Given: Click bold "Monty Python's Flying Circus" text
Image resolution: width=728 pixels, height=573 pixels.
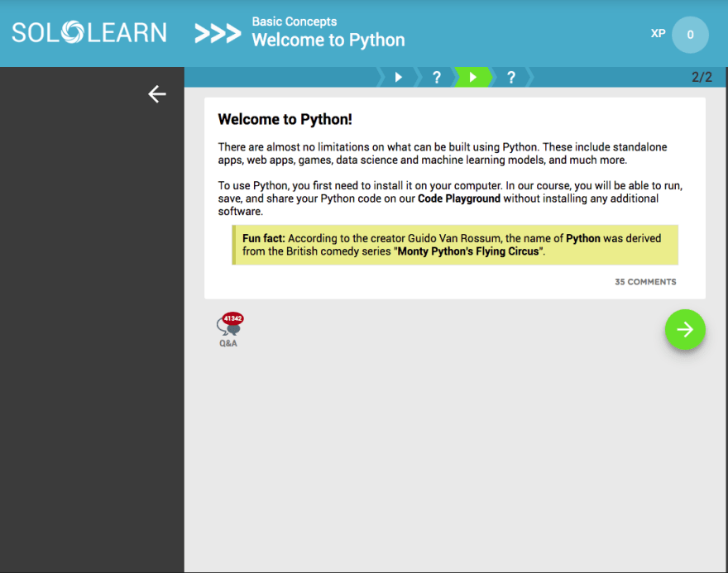Looking at the screenshot, I should pyautogui.click(x=468, y=251).
